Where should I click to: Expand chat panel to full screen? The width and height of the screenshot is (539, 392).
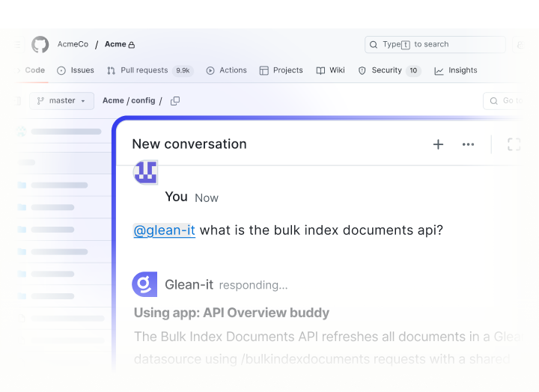pyautogui.click(x=514, y=144)
